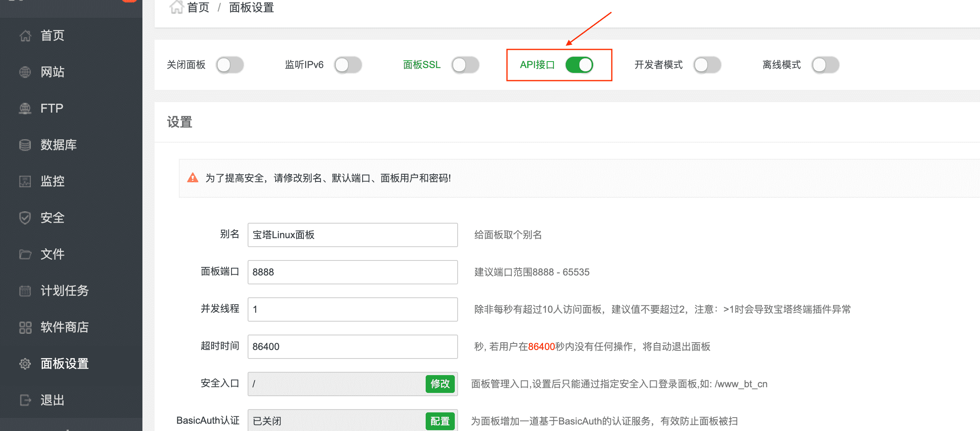Disable the API接口 switch
The height and width of the screenshot is (431, 980).
(x=579, y=65)
